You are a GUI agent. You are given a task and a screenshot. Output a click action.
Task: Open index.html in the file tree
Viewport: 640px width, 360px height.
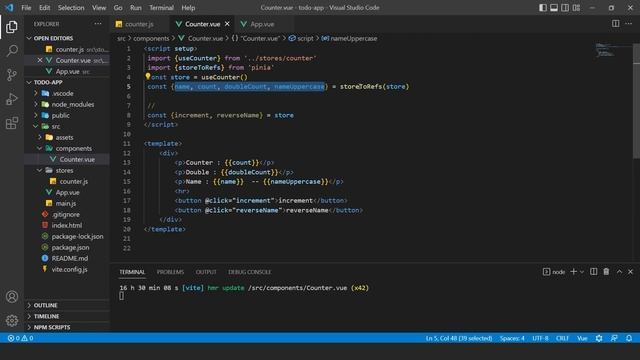coord(67,225)
